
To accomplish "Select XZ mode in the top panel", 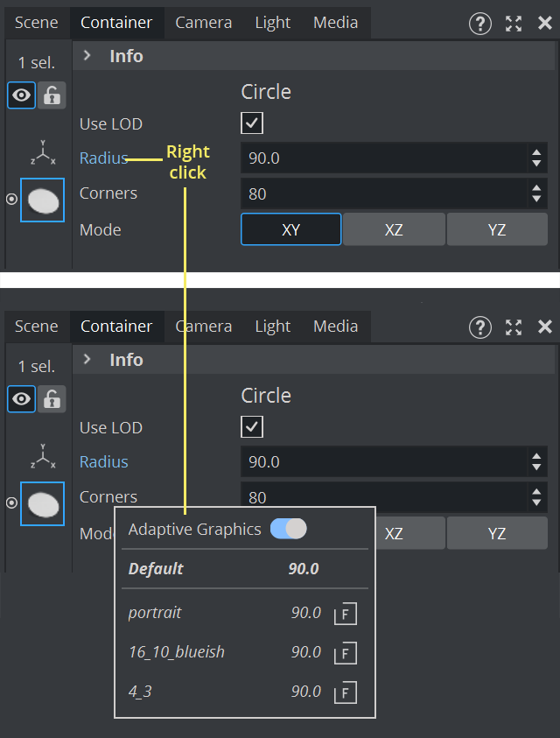I will (394, 229).
